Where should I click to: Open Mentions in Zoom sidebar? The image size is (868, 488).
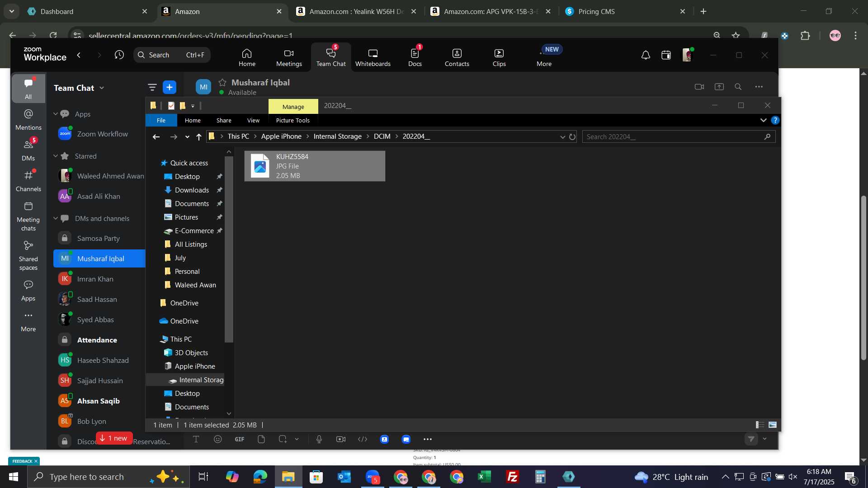pyautogui.click(x=28, y=120)
